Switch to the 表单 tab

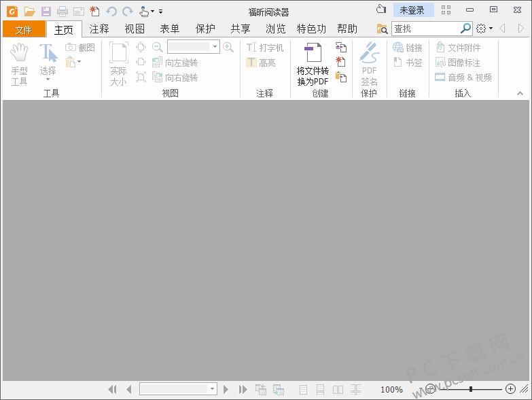click(x=170, y=29)
